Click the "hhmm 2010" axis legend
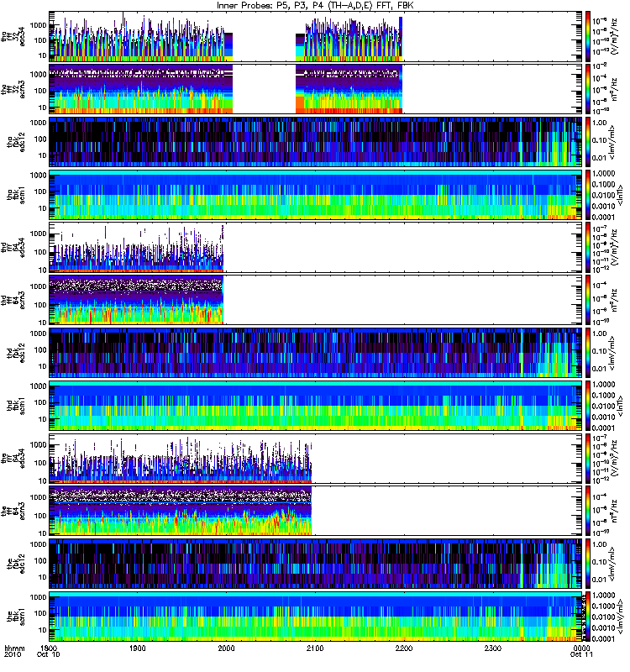 (x=14, y=652)
